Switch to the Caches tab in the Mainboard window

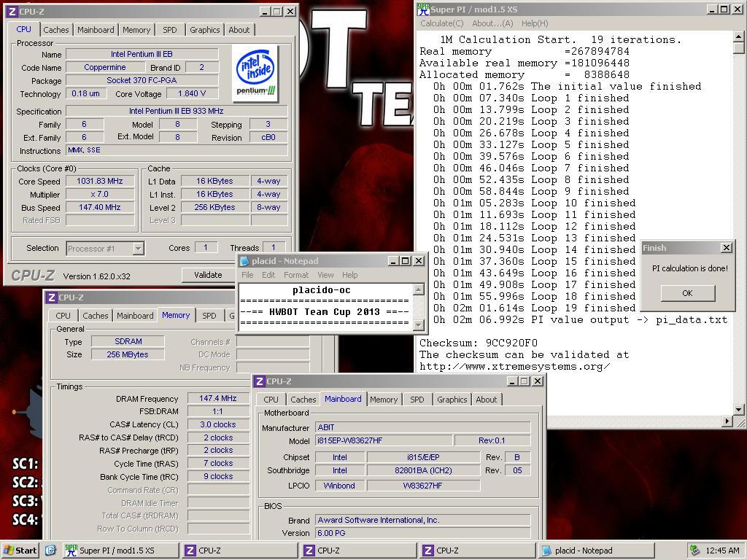tap(303, 400)
